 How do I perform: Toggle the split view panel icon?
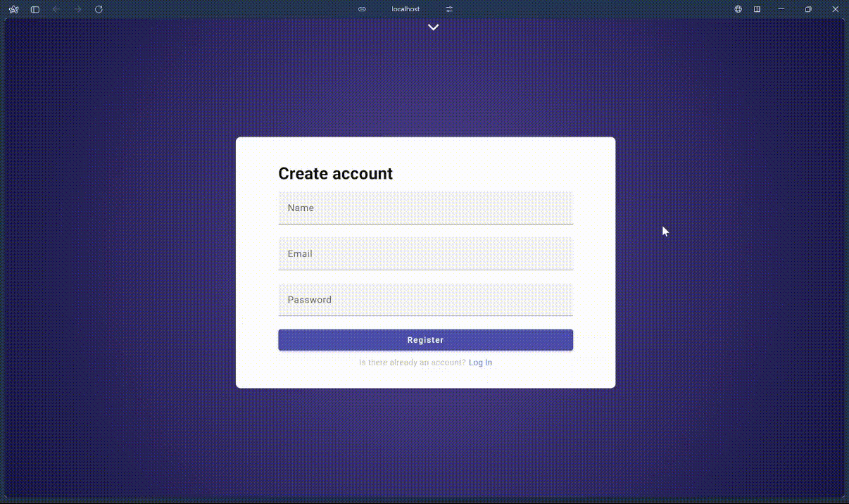point(757,9)
